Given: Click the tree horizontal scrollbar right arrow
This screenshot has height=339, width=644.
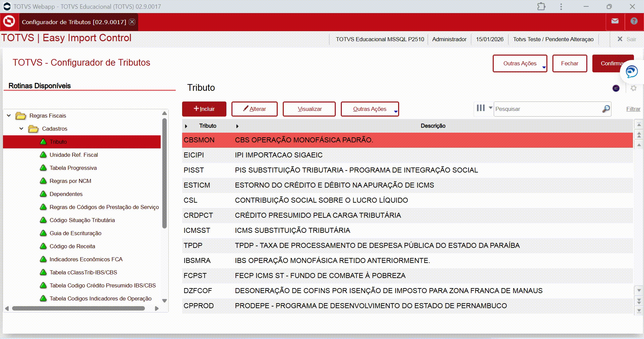Looking at the screenshot, I should pos(157,308).
